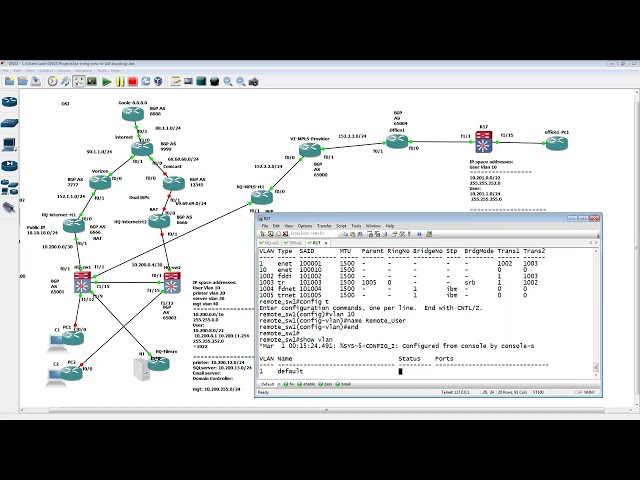Screen dimensions: 640x480
Task: Click the GNS3 canvas horizontal scrollbar
Action: (327, 410)
